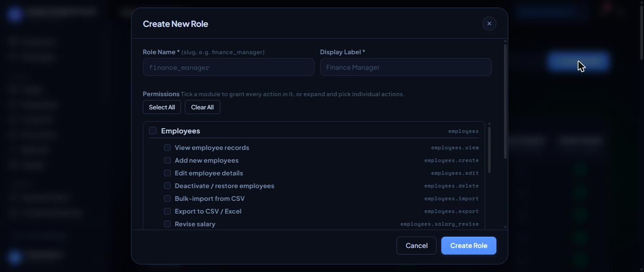The image size is (644, 272).
Task: Click the employees.delete permission code
Action: [x=451, y=186]
